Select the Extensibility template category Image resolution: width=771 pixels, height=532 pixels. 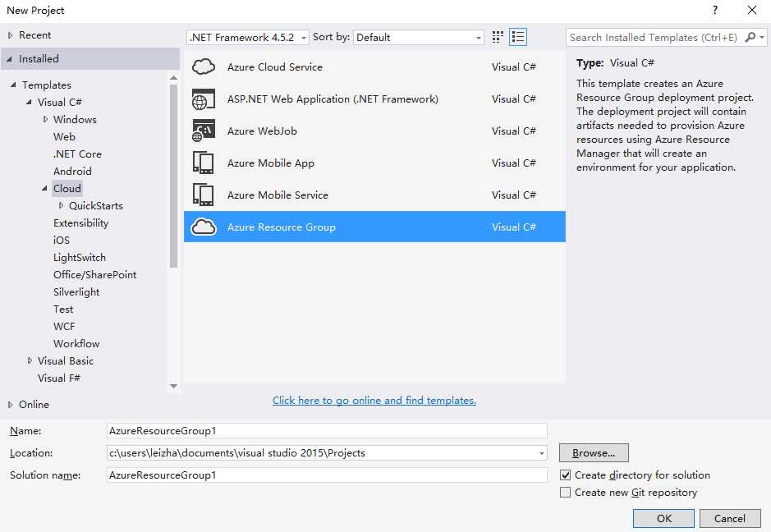[80, 222]
